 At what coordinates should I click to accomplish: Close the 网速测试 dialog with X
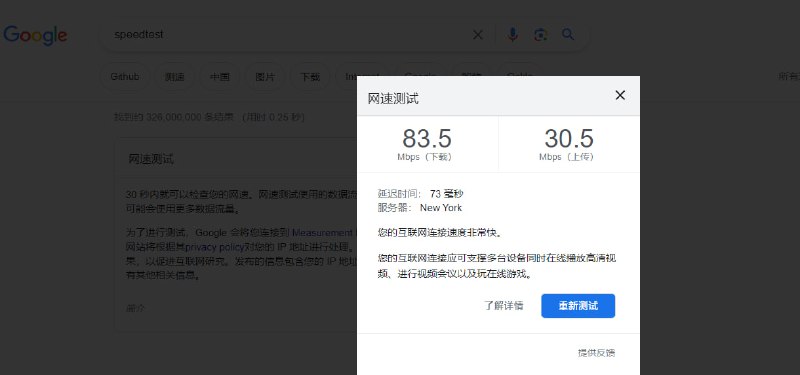pos(620,95)
